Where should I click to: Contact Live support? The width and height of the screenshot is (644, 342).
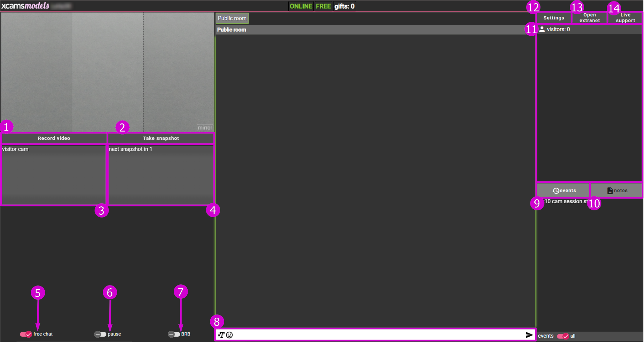pyautogui.click(x=625, y=18)
